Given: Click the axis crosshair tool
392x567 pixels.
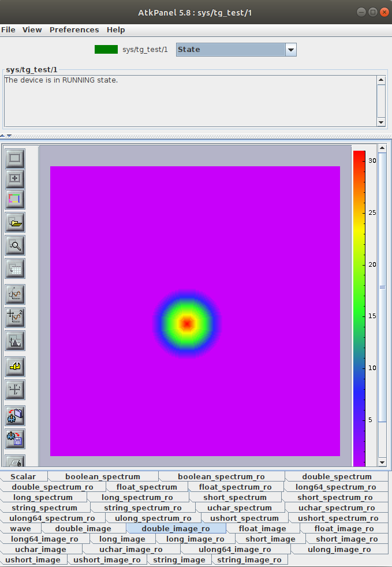Looking at the screenshot, I should point(15,390).
